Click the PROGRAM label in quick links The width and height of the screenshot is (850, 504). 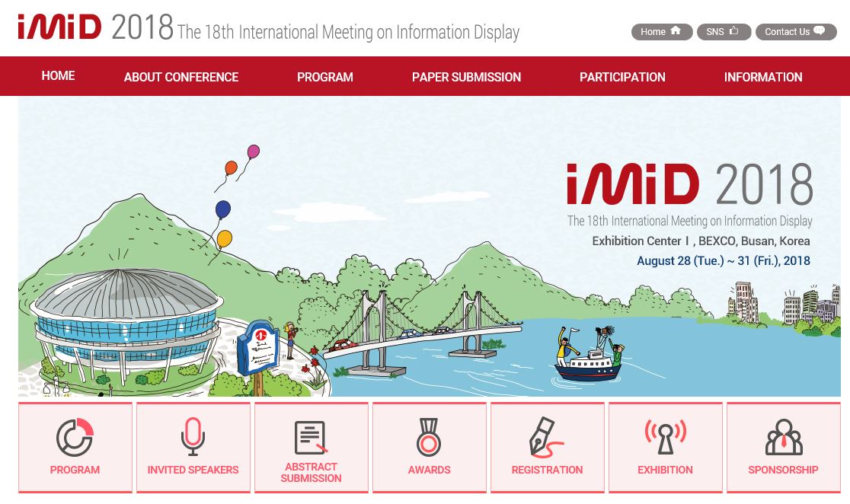[75, 470]
